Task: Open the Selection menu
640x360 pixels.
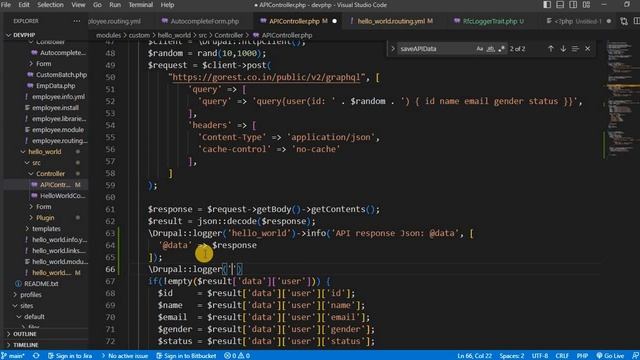Action: point(50,5)
